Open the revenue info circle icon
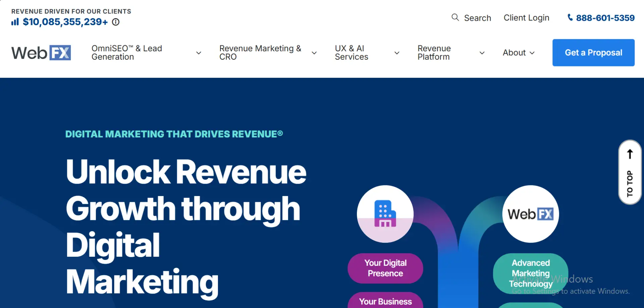This screenshot has height=308, width=644. coord(116,22)
